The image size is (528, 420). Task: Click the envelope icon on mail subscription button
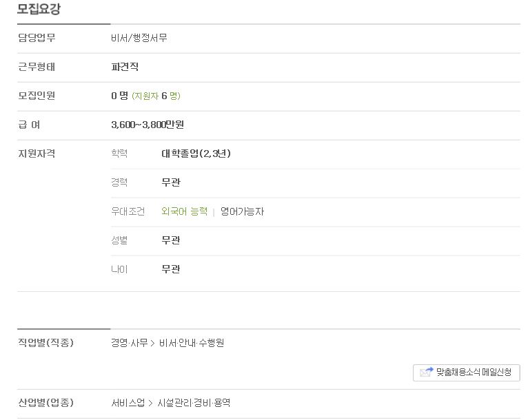coord(426,372)
